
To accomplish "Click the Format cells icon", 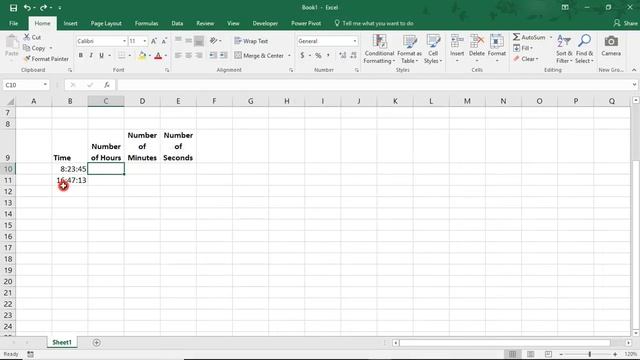I will [497, 42].
